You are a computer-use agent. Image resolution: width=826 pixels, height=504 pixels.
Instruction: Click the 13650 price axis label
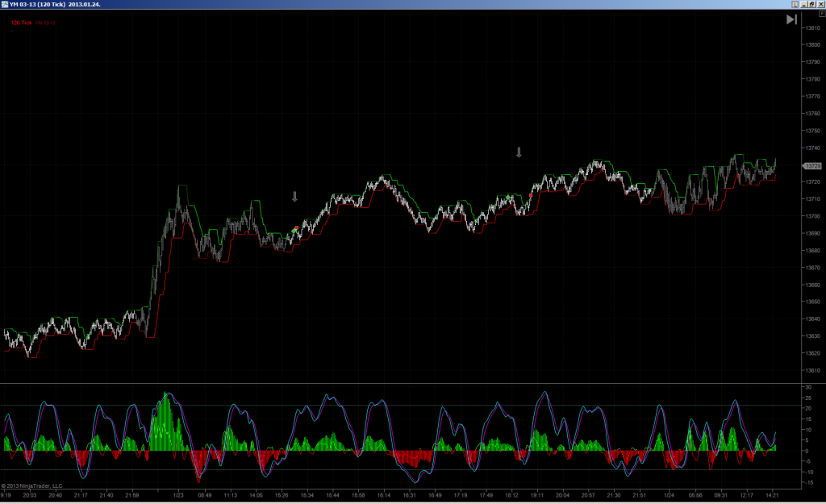(813, 302)
